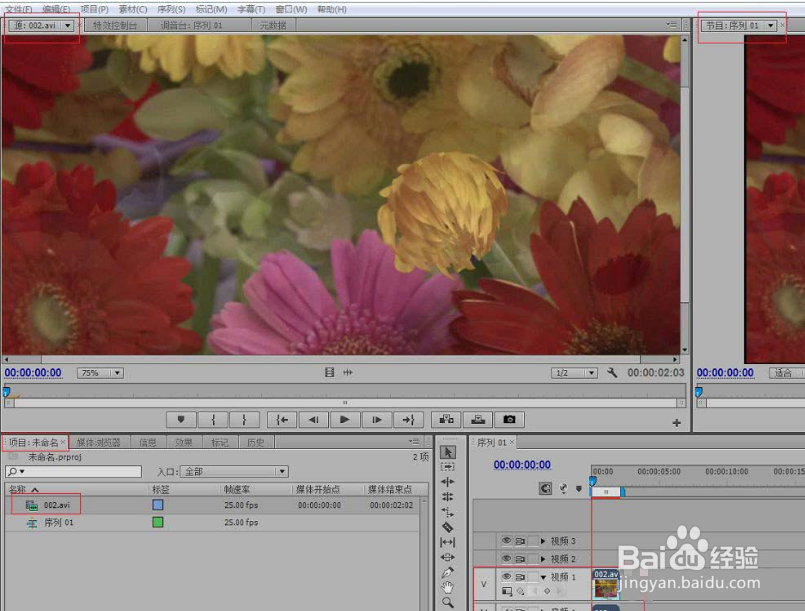This screenshot has width=805, height=611.
Task: Toggle sync lock on video track 2
Action: (520, 558)
